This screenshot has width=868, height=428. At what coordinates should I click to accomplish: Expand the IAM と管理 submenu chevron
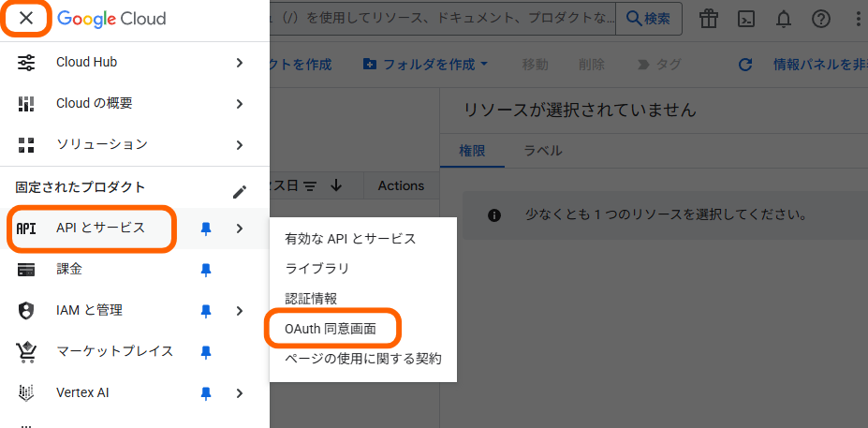[x=239, y=311]
